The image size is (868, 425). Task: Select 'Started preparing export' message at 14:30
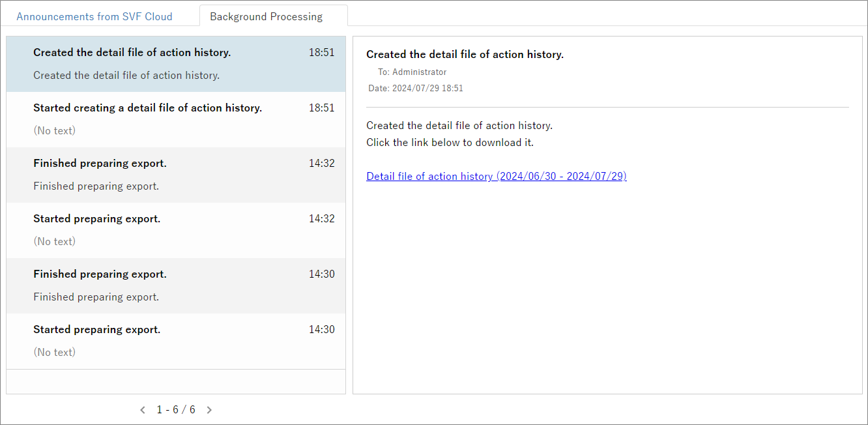(x=176, y=341)
